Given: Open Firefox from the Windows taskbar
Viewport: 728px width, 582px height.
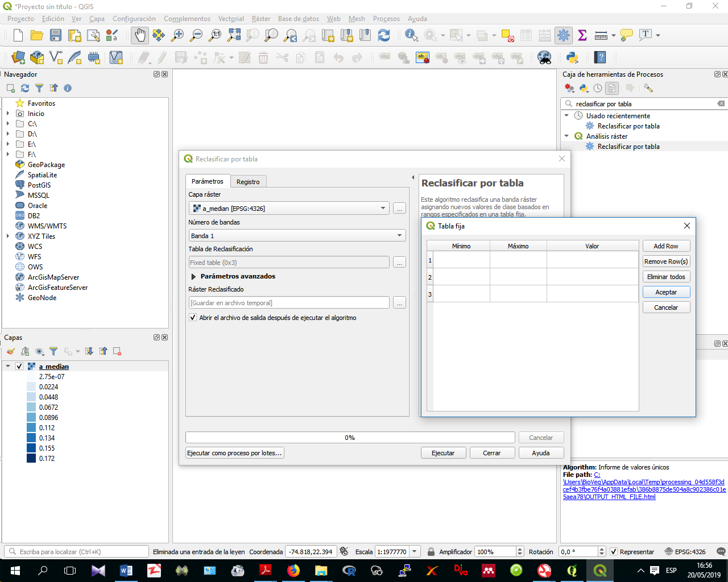Looking at the screenshot, I should click(x=293, y=571).
